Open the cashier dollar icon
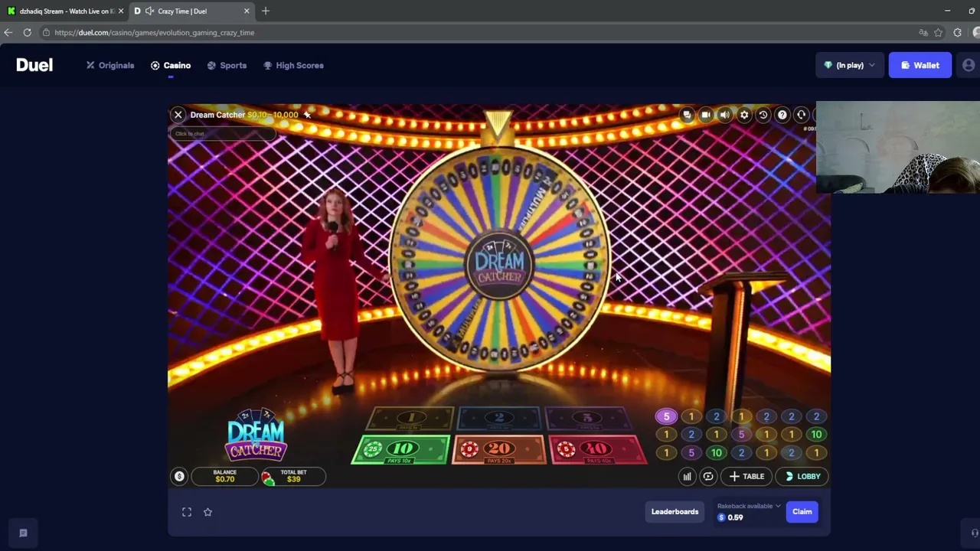This screenshot has width=980, height=551. [179, 476]
